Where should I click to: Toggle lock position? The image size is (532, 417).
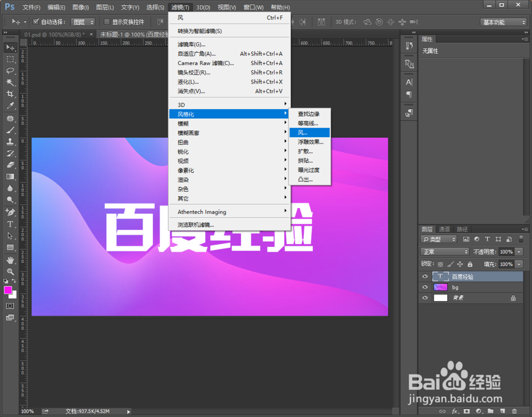460,264
